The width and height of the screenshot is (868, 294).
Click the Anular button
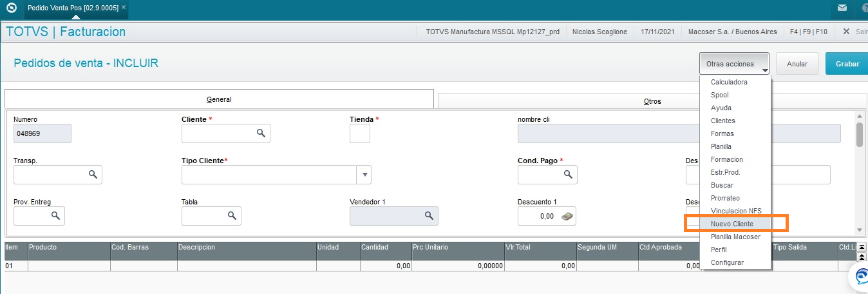(x=797, y=64)
